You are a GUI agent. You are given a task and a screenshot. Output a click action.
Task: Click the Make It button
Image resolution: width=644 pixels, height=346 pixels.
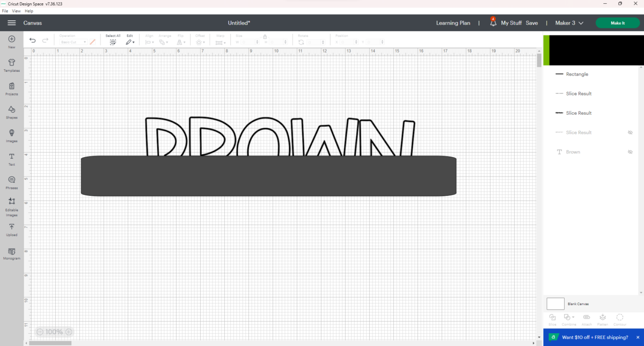(x=618, y=23)
